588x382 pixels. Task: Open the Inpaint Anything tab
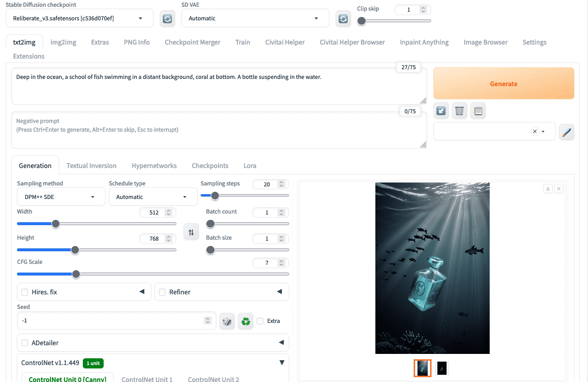(x=424, y=42)
